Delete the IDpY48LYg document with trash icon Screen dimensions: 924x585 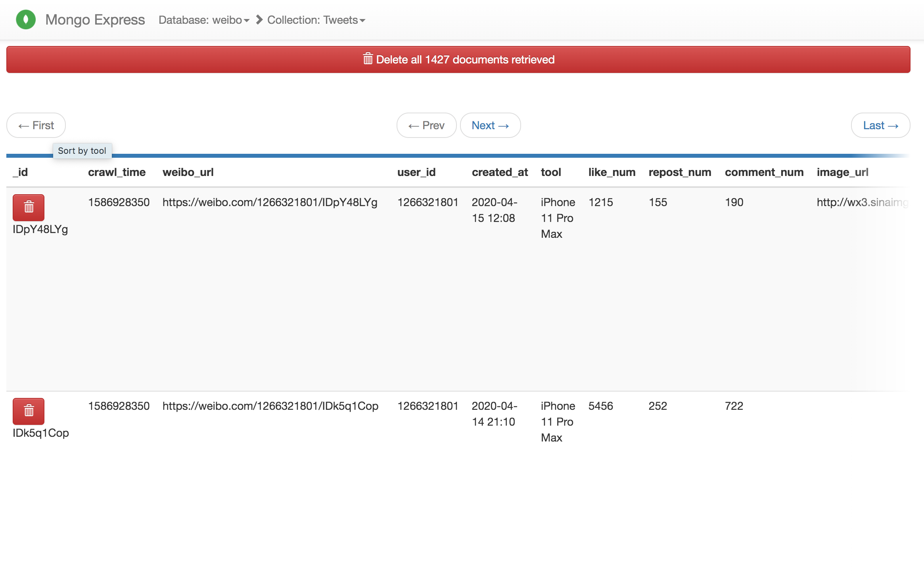coord(29,207)
